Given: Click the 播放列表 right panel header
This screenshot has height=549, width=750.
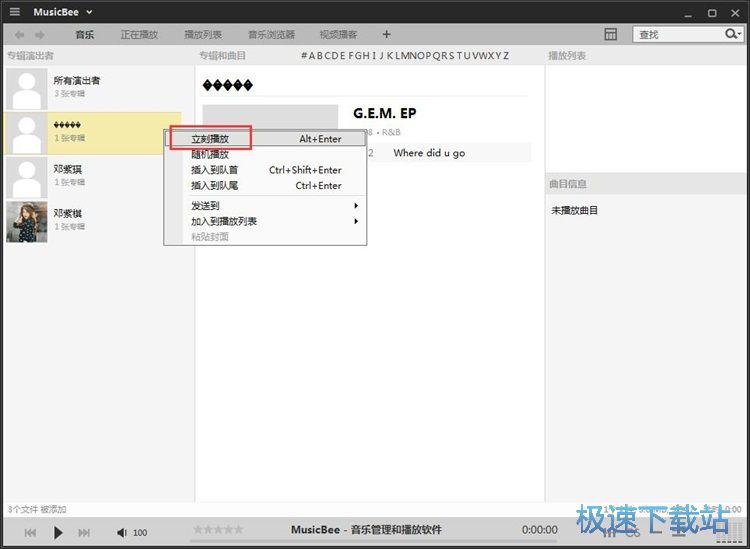Looking at the screenshot, I should click(567, 55).
